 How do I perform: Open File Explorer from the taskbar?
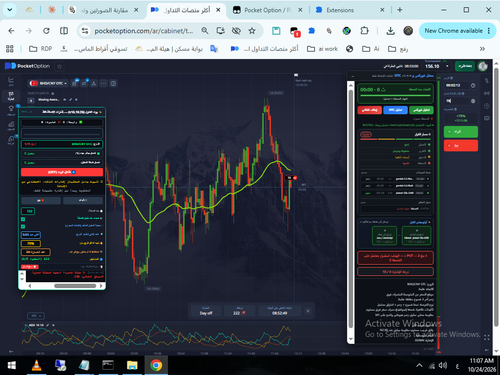(x=132, y=365)
